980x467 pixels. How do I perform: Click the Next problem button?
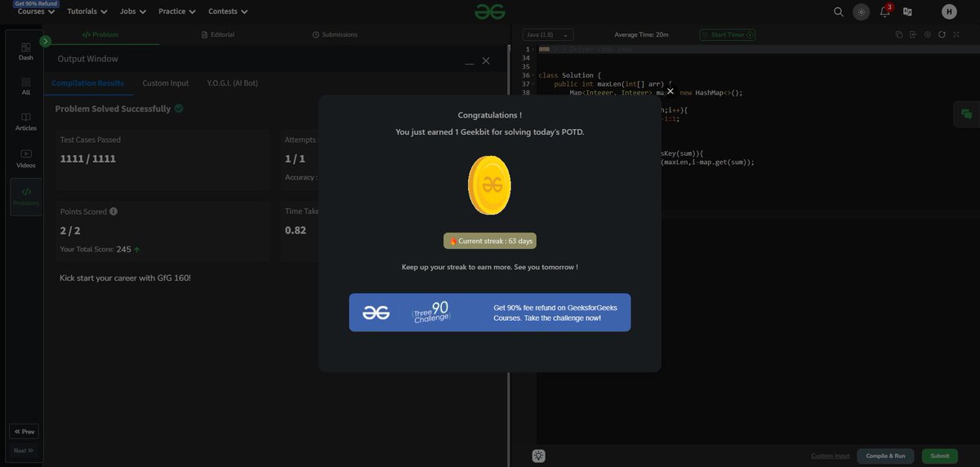coord(24,450)
